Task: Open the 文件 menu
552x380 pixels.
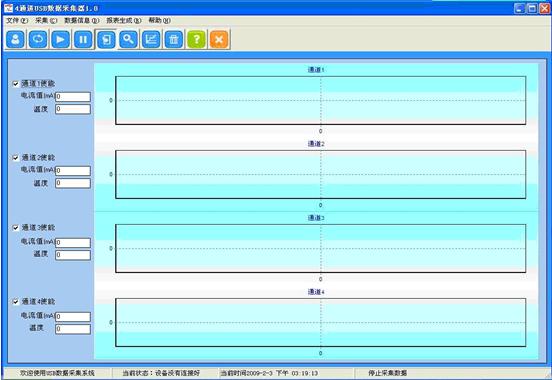Action: (x=17, y=20)
